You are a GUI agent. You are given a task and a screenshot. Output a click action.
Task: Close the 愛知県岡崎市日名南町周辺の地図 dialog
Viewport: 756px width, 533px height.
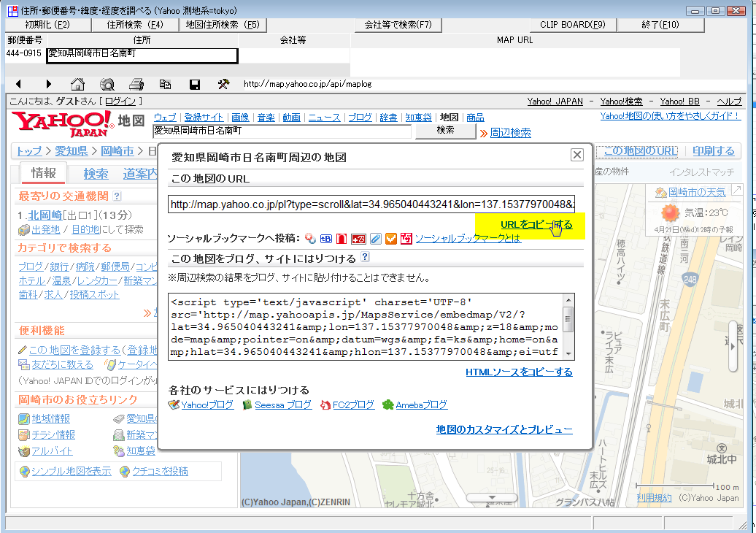[x=576, y=155]
